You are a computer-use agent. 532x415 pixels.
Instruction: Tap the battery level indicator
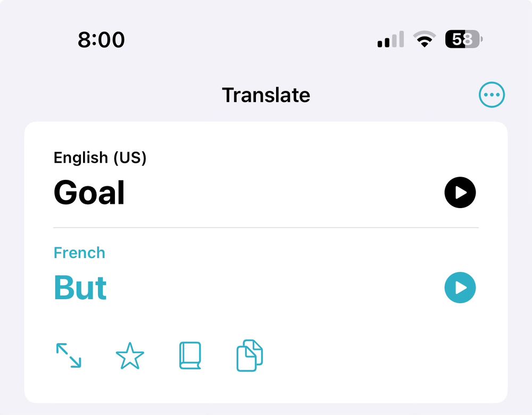coord(462,38)
